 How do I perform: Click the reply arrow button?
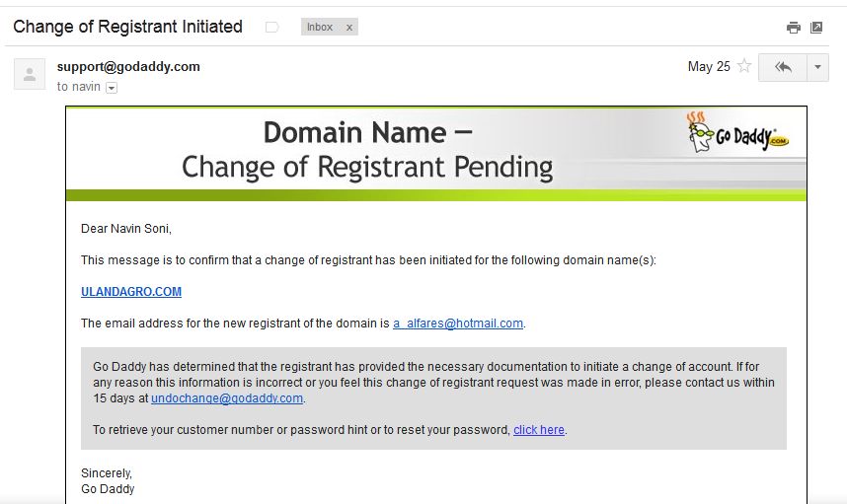pos(784,67)
